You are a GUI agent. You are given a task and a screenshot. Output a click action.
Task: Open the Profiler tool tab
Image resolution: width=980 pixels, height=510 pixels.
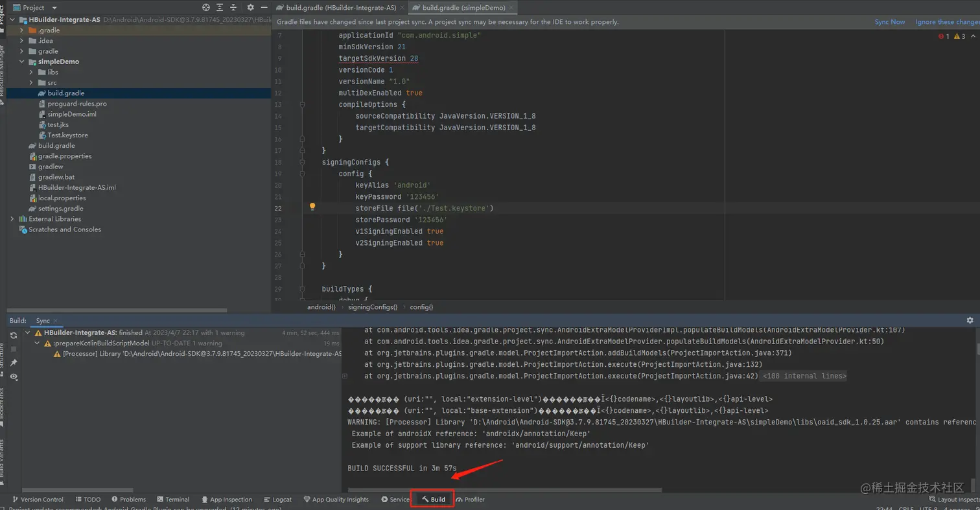point(470,500)
